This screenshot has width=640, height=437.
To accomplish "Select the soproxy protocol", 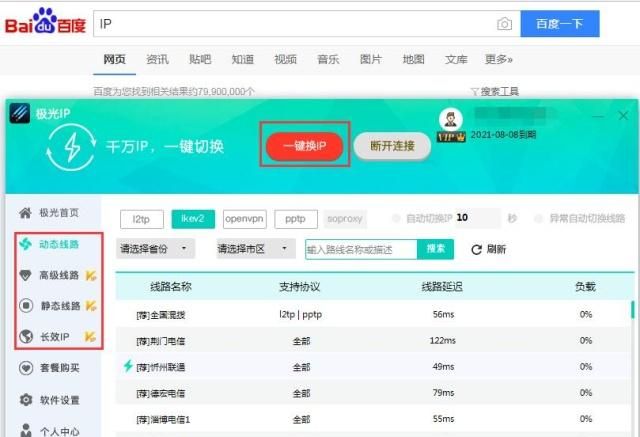I will tap(345, 219).
